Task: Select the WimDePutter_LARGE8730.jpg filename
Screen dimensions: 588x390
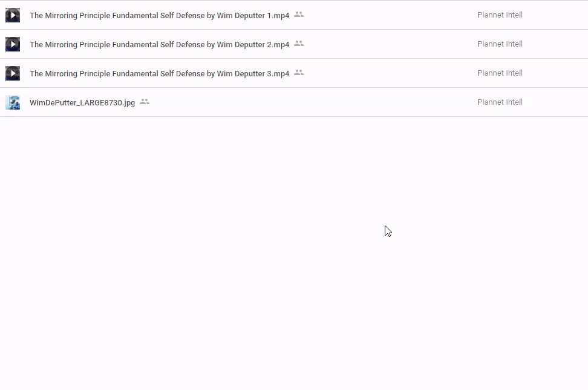Action: tap(82, 102)
